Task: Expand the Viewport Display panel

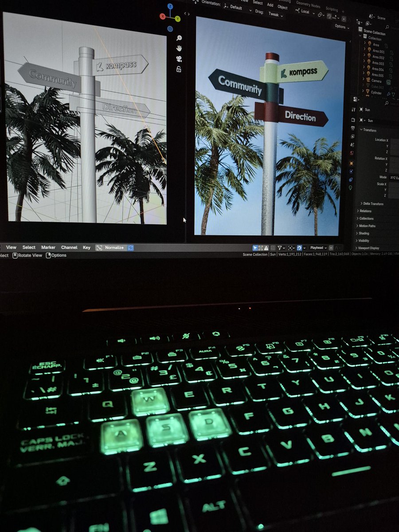Action: pyautogui.click(x=368, y=248)
